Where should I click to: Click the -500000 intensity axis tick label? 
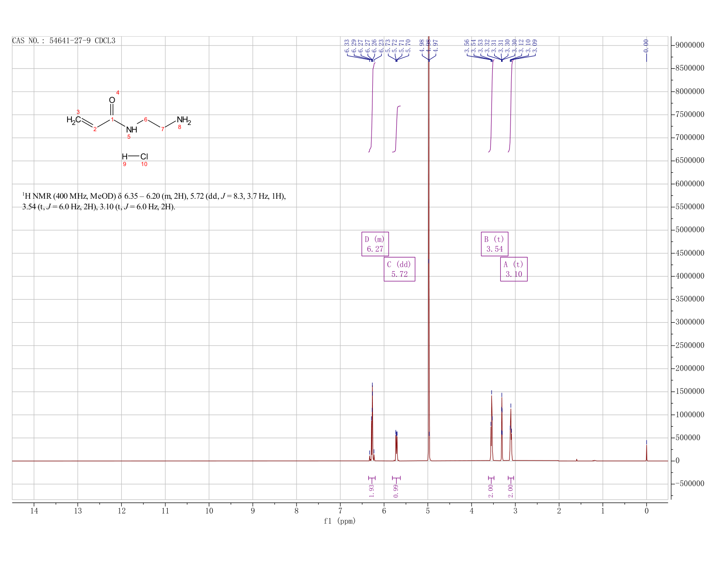690,484
